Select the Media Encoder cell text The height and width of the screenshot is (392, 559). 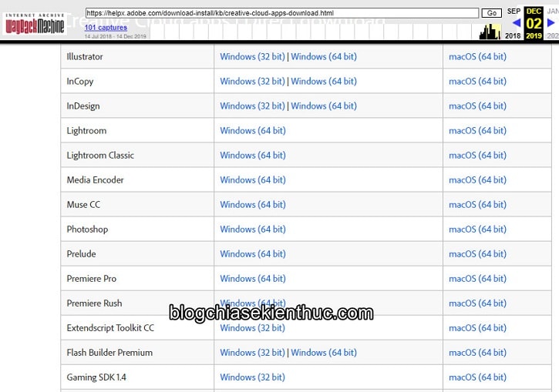tap(95, 179)
